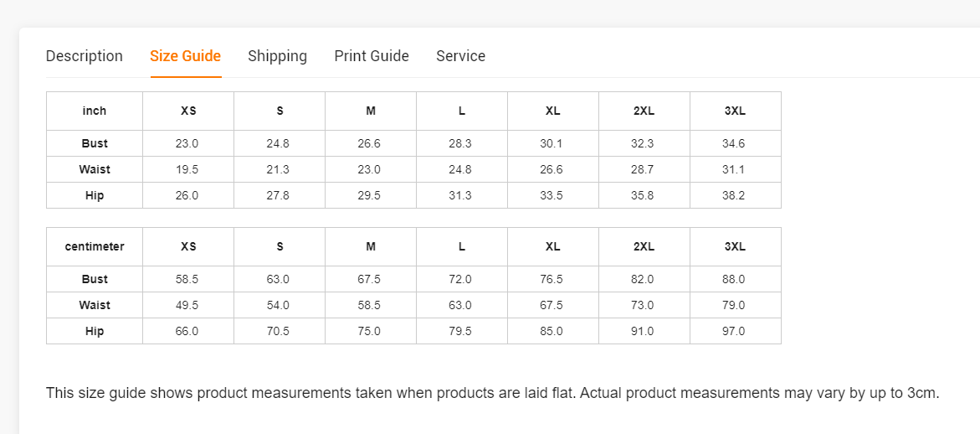Click the size guide disclaimer text
The height and width of the screenshot is (434, 980).
coord(492,393)
